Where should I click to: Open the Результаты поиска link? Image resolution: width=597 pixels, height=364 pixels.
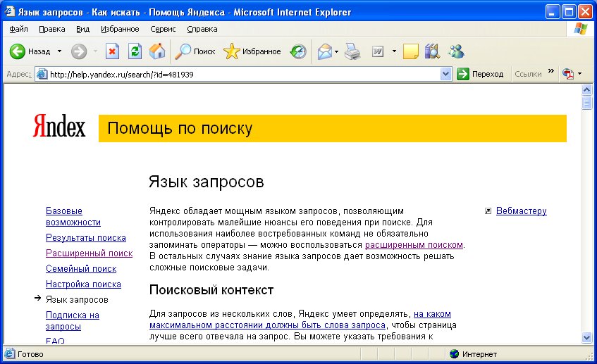pyautogui.click(x=86, y=238)
